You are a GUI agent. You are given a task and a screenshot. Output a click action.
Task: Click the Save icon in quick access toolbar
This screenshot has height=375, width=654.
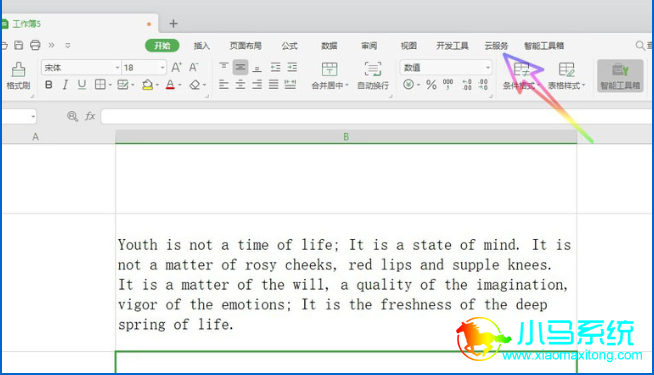(19, 45)
